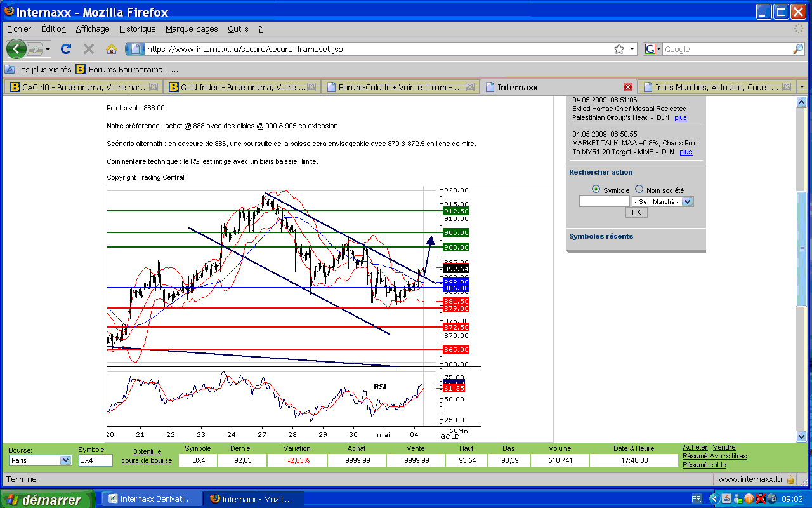The image size is (812, 508).
Task: Click the Symboles récents heading
Action: tap(601, 236)
